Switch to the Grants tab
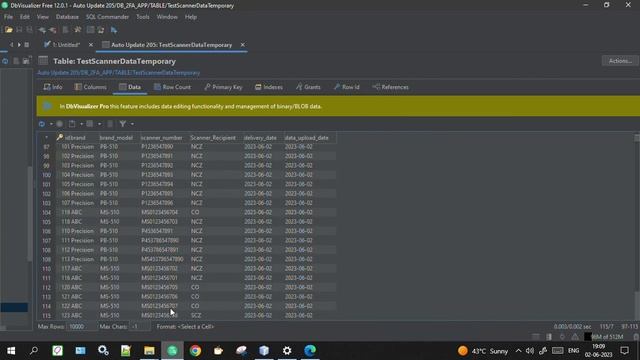The height and width of the screenshot is (360, 640). [x=308, y=87]
